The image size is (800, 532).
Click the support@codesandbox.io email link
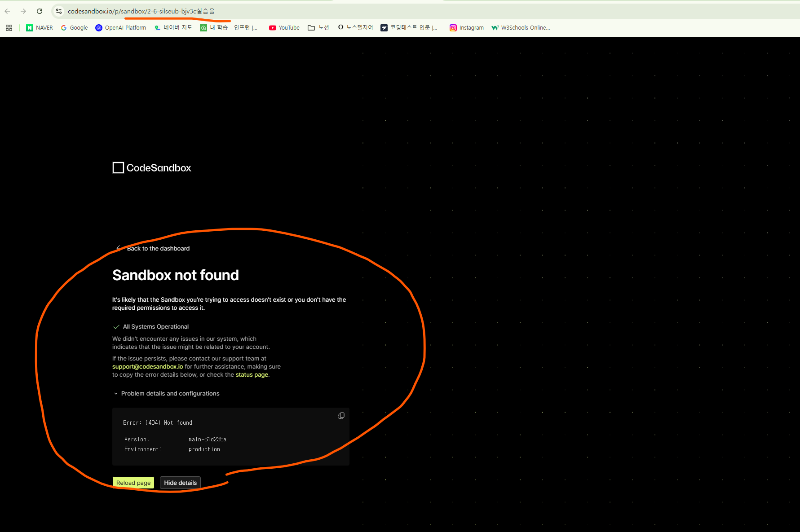[148, 367]
